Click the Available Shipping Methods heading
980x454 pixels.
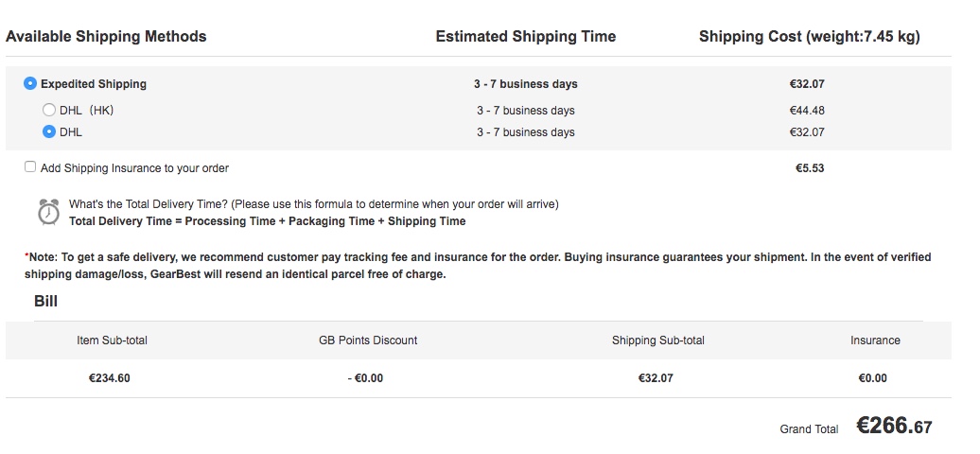(106, 36)
